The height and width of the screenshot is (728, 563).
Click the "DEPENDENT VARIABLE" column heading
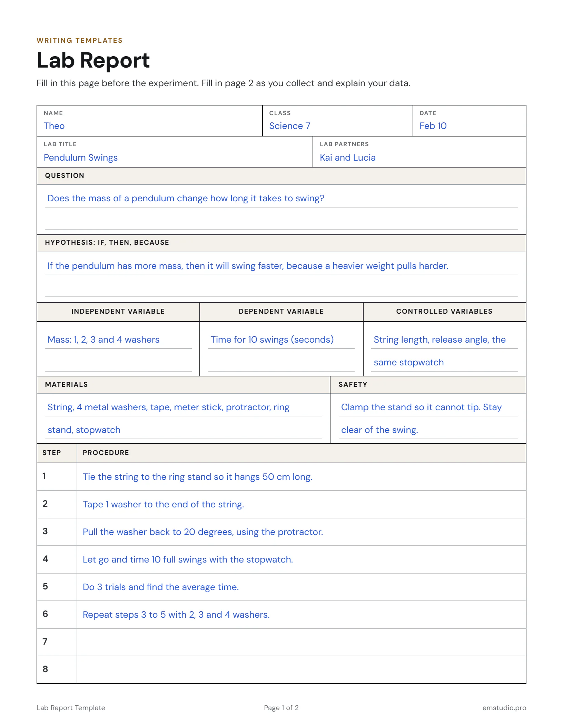coord(281,311)
